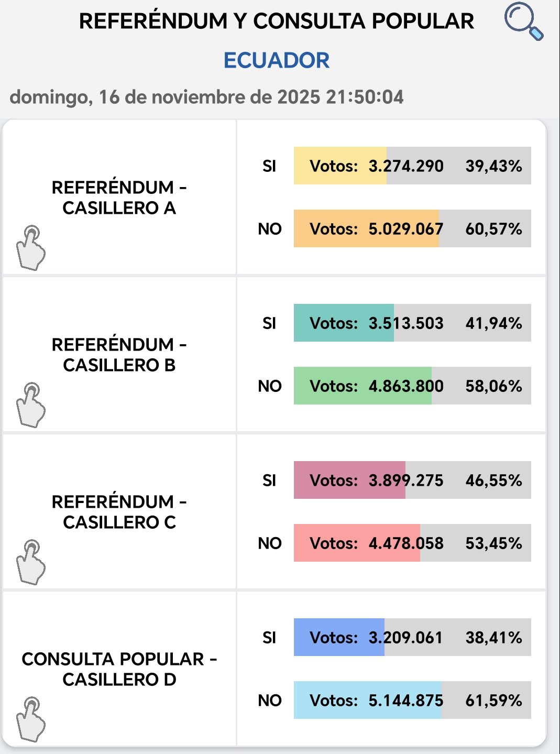
Task: Tap the hand pointer icon in Casillero D
Action: tap(30, 719)
